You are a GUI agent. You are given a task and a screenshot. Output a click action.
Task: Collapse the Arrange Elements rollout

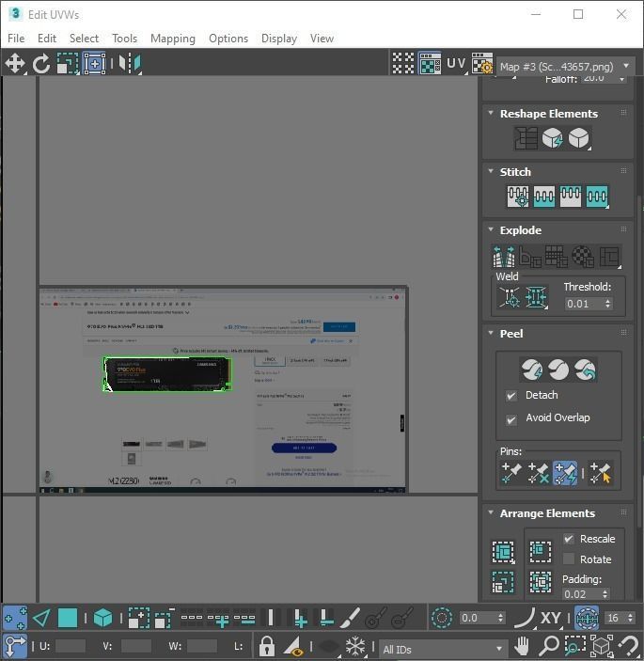[x=491, y=512]
